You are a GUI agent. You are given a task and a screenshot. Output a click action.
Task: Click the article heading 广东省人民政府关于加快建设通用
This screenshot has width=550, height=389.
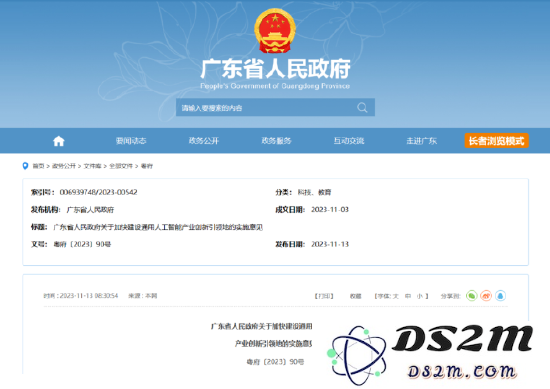[x=261, y=326]
